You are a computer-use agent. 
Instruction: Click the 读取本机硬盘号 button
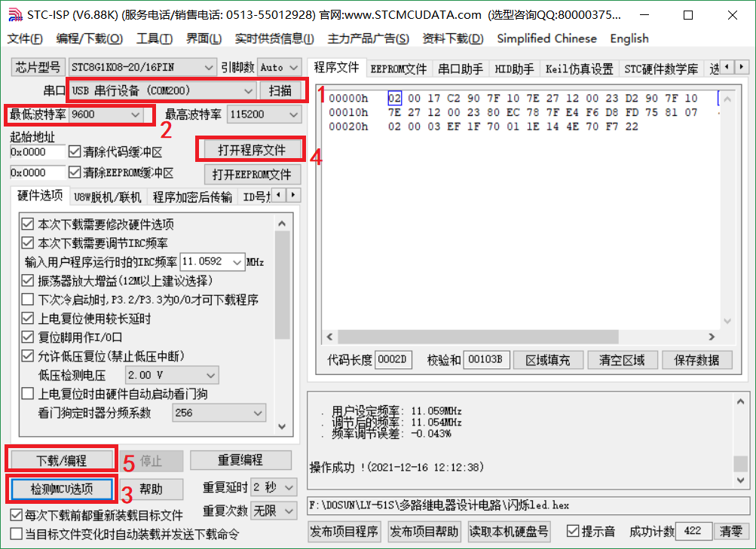pyautogui.click(x=509, y=531)
